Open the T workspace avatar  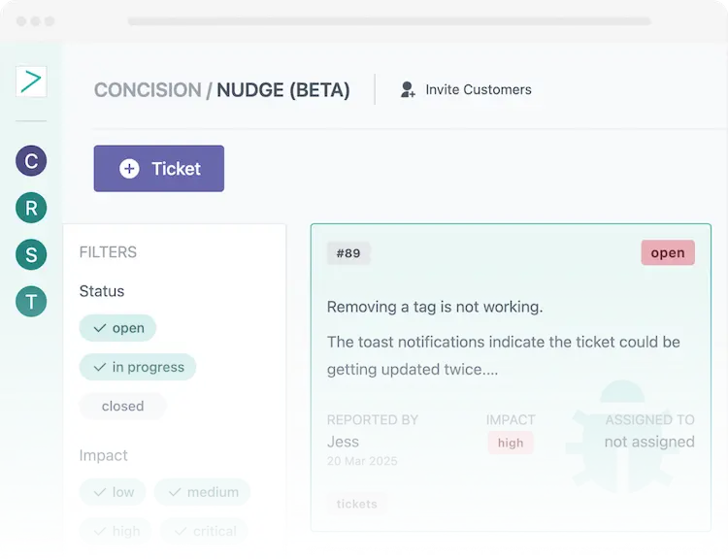click(x=31, y=302)
